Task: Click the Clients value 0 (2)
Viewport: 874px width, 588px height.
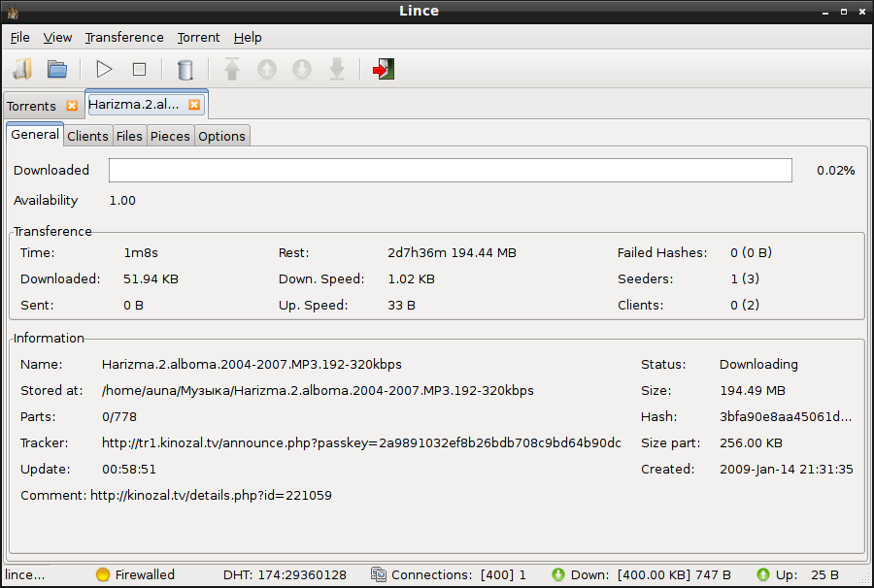Action: pos(745,305)
